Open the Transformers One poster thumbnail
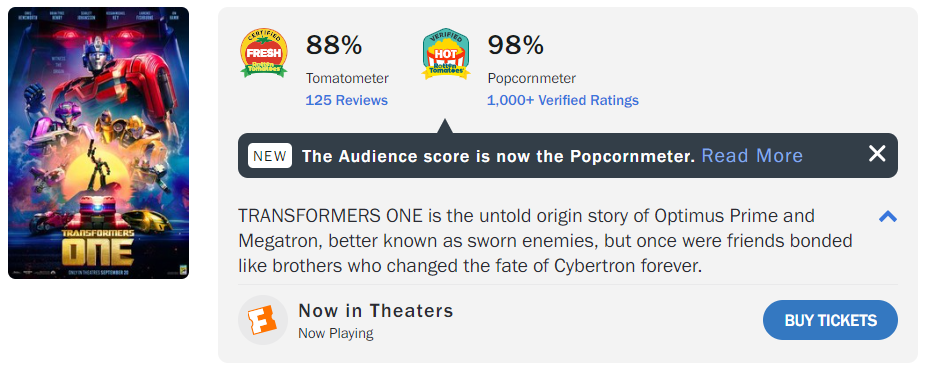926x372 pixels. 99,143
